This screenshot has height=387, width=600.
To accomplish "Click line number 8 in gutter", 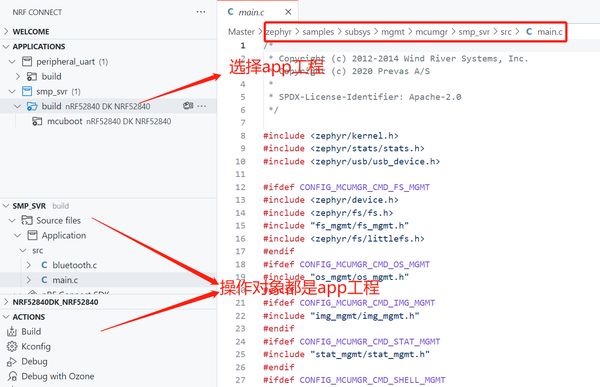I will 243,136.
